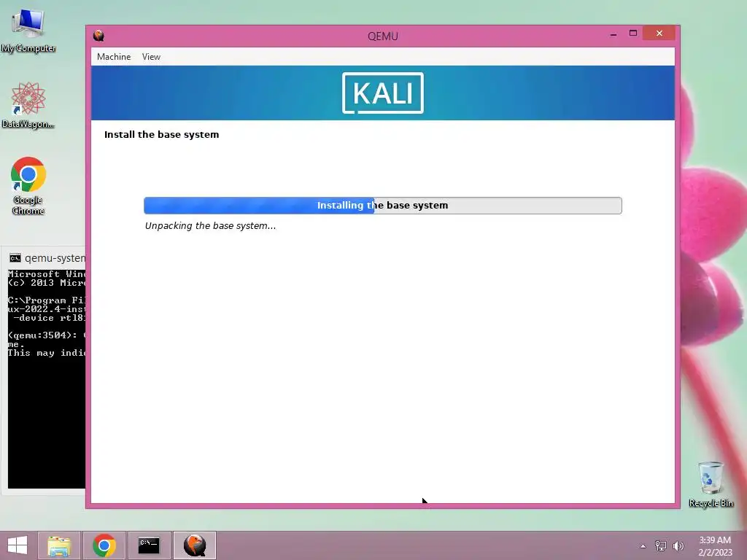This screenshot has width=747, height=560.
Task: Show hidden icons in the system tray
Action: point(643,546)
